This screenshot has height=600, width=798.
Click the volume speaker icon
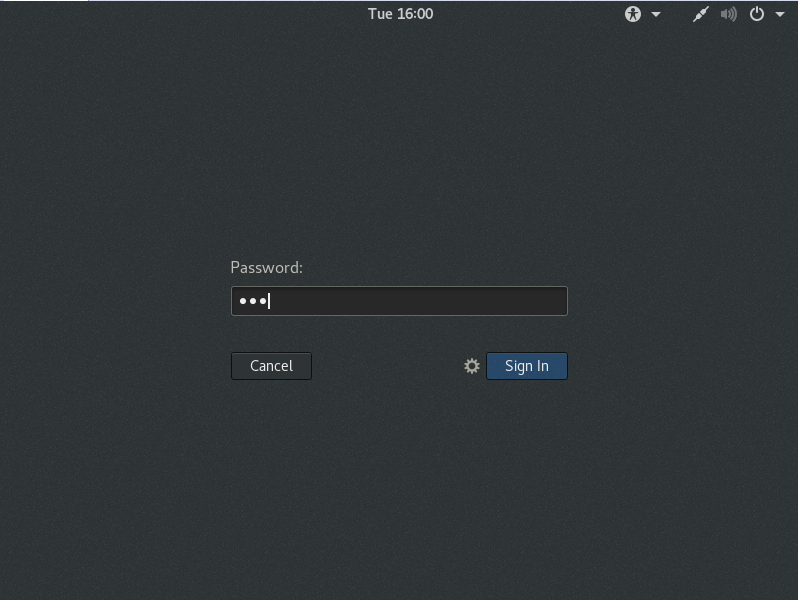coord(728,14)
